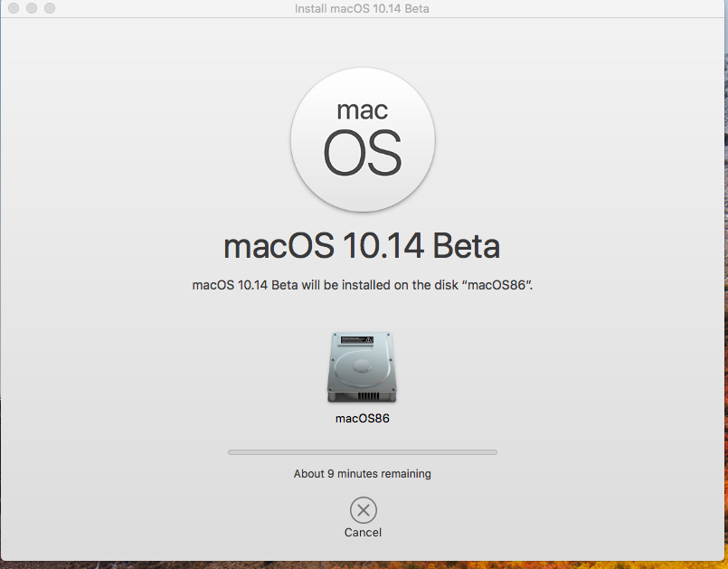Image resolution: width=728 pixels, height=569 pixels.
Task: Click the disabled zoom window button
Action: (x=50, y=8)
